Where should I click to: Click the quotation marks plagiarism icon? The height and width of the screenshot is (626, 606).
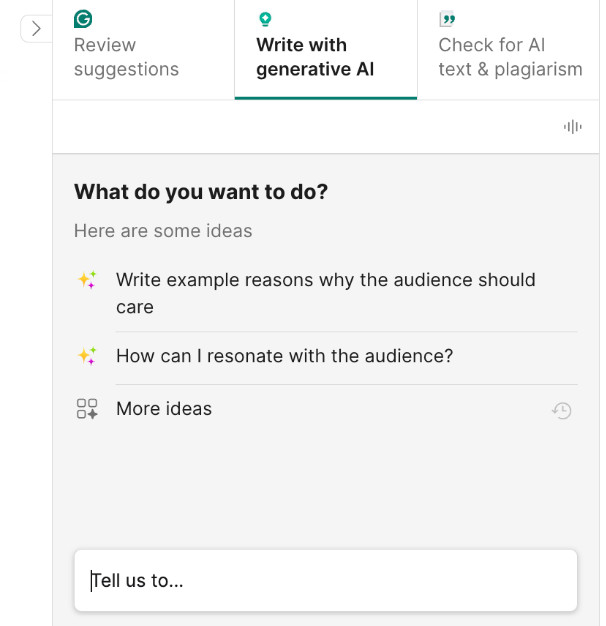(x=447, y=19)
